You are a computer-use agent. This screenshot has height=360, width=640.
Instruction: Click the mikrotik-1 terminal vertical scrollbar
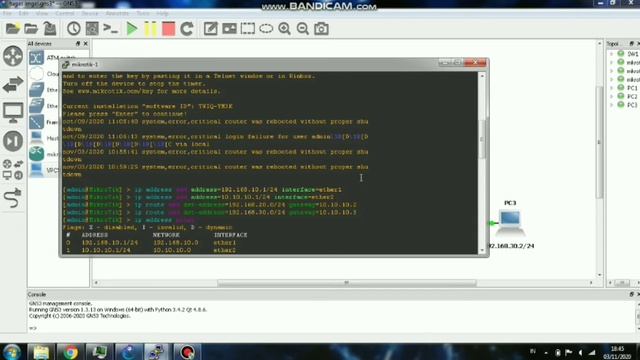point(482,139)
